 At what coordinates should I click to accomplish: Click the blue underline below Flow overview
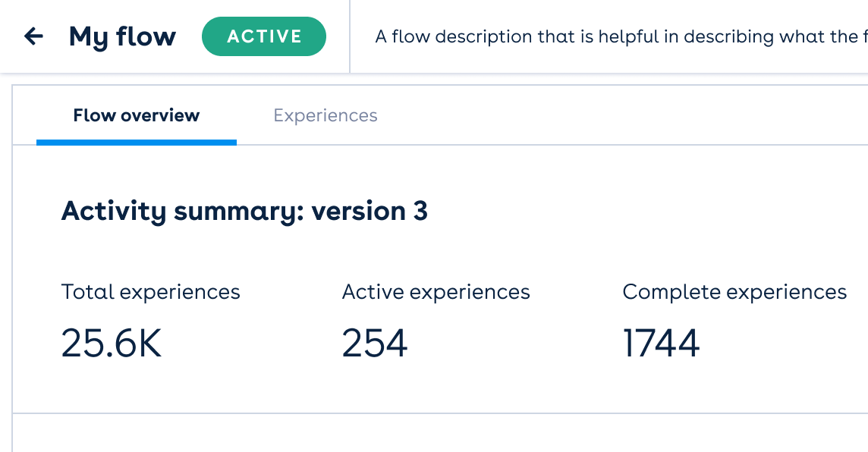click(x=137, y=142)
